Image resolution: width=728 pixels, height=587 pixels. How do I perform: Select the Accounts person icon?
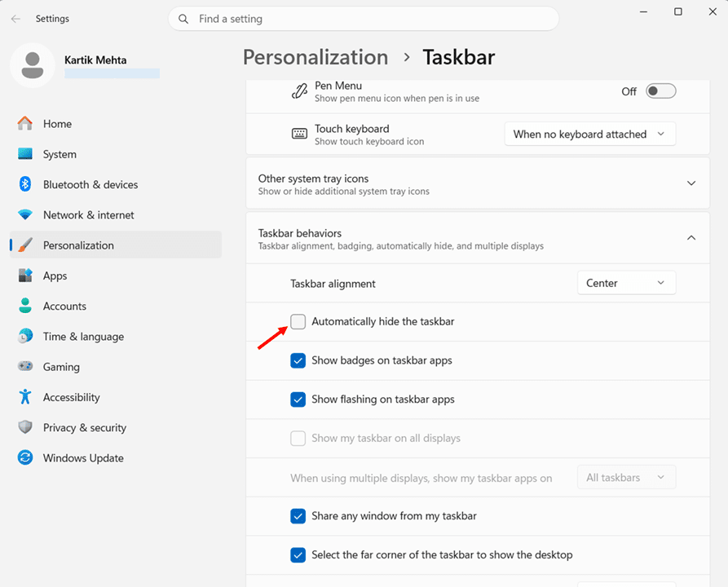click(x=25, y=307)
